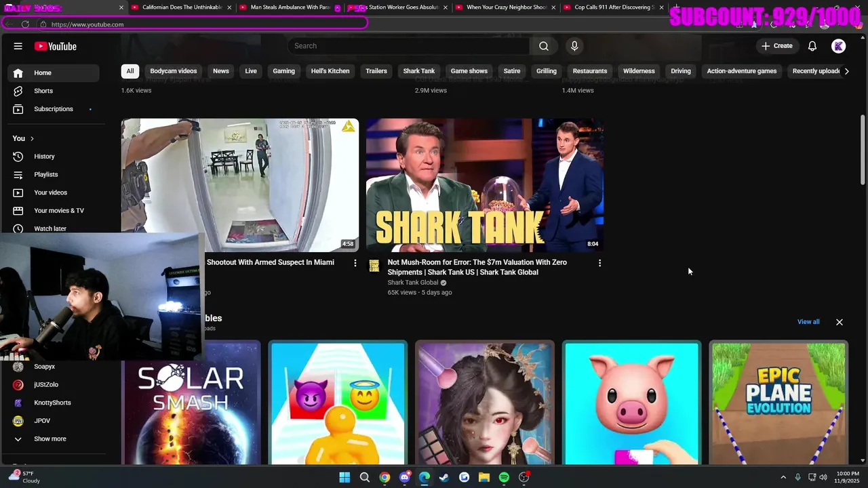868x488 pixels.
Task: Open Google Chrome from the taskbar
Action: pyautogui.click(x=384, y=477)
